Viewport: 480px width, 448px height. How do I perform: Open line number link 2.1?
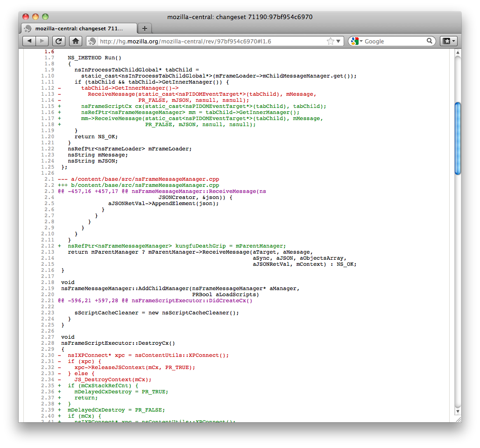49,179
